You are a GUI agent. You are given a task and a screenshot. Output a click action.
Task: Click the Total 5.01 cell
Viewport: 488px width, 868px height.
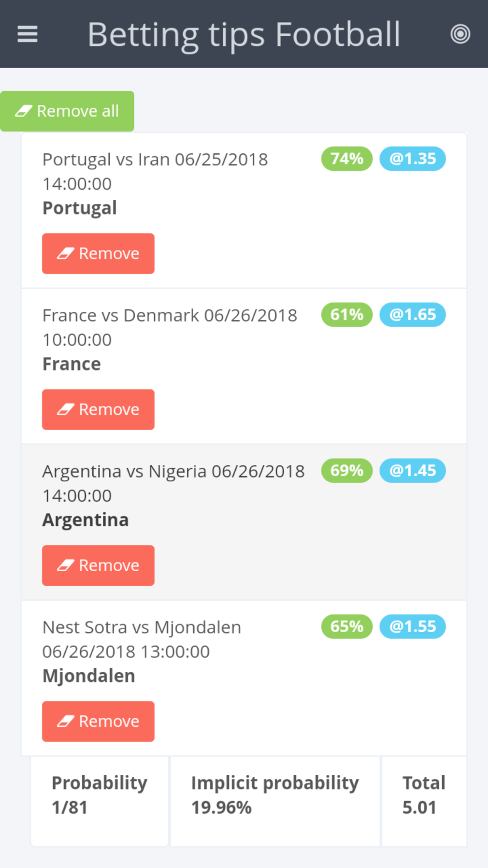pos(424,795)
